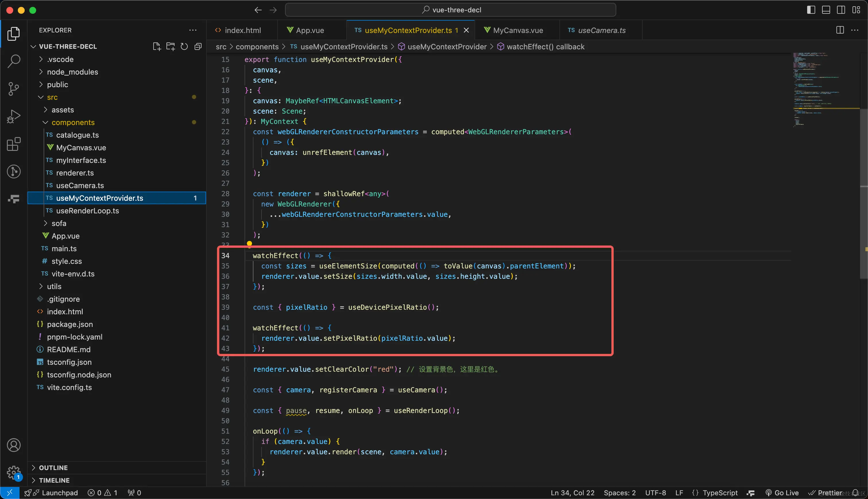Expand the node_modules folder
This screenshot has height=499, width=868.
coord(72,72)
